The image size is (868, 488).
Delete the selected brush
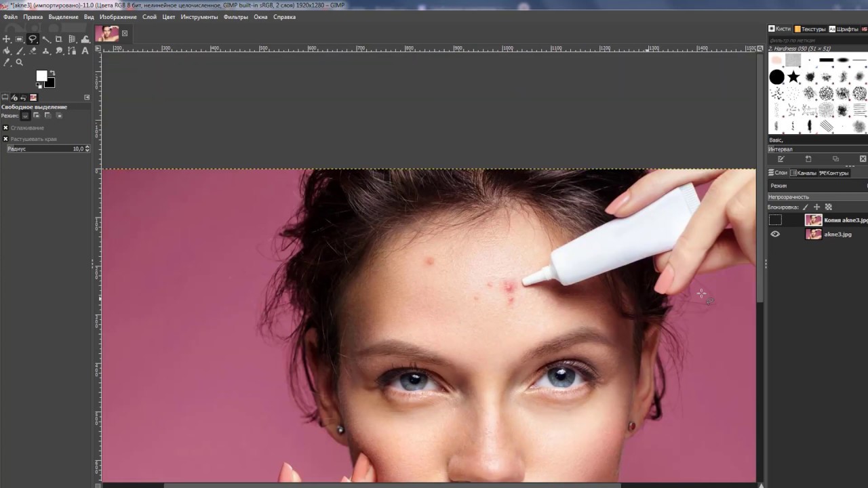(x=863, y=159)
